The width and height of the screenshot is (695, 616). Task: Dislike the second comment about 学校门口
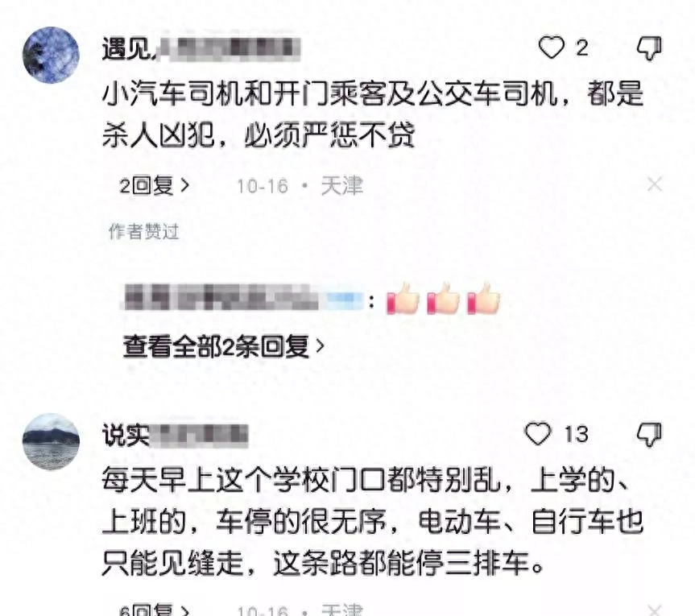[x=649, y=434]
